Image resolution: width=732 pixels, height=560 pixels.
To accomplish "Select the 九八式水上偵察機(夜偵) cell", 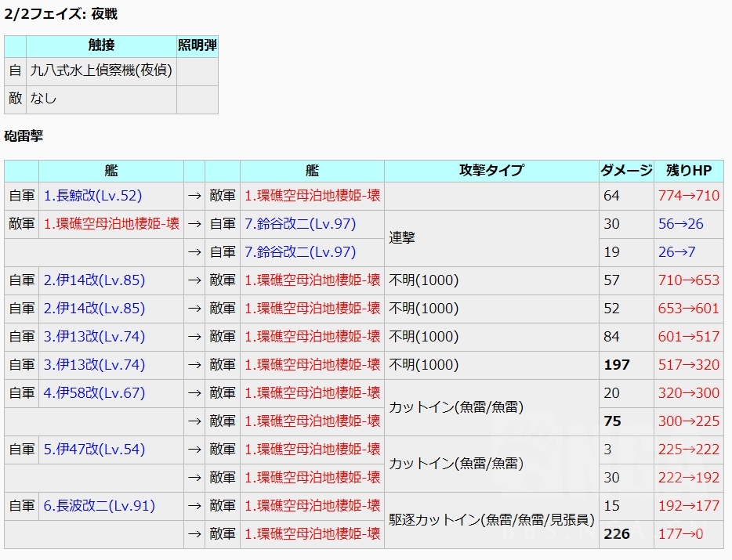I will [101, 71].
